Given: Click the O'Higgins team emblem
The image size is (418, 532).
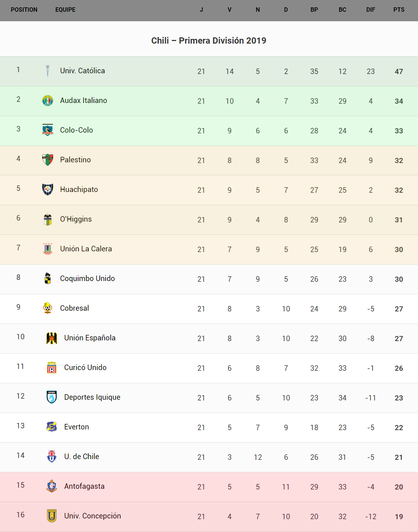Looking at the screenshot, I should coord(48,219).
